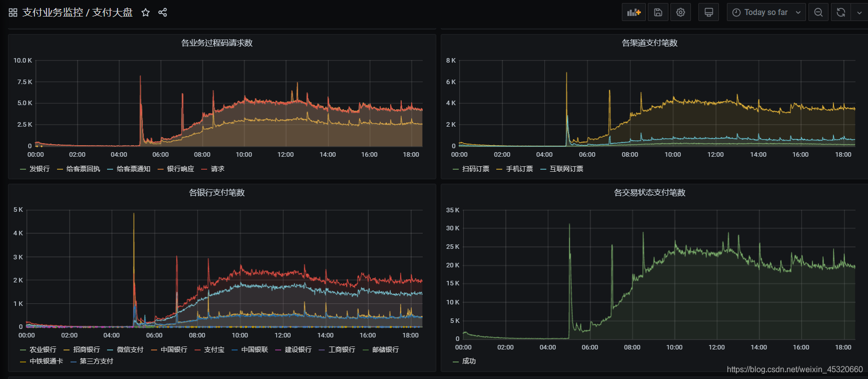This screenshot has width=868, height=379.
Task: Toggle the 第三方支付 legend series
Action: coord(97,361)
